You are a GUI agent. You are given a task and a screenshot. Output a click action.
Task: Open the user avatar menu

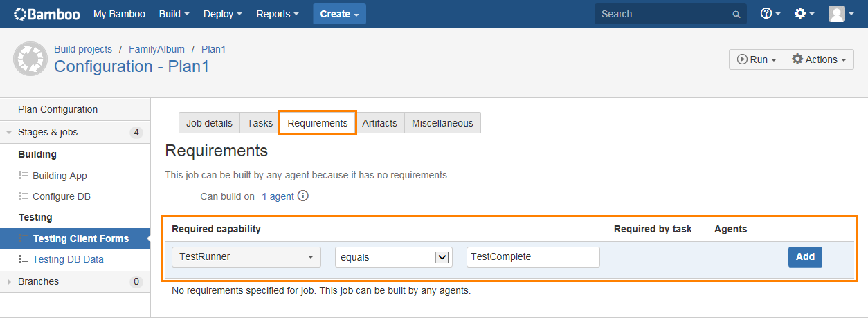[x=841, y=14]
